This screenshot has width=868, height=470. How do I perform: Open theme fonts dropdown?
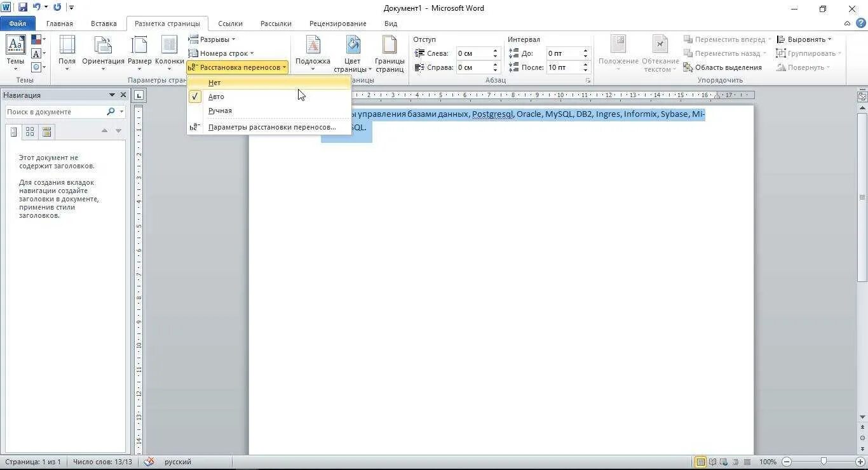click(38, 53)
